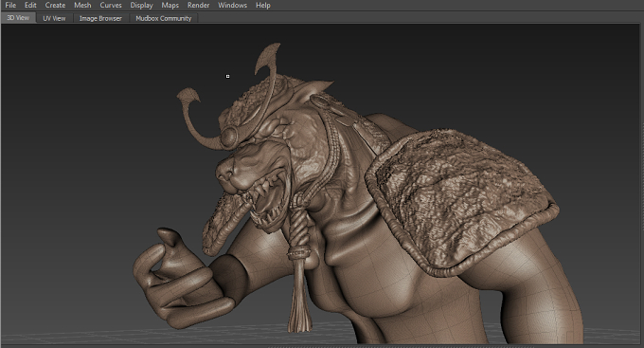Image resolution: width=644 pixels, height=348 pixels.
Task: Open the Mudbox Community tab
Action: [x=164, y=18]
